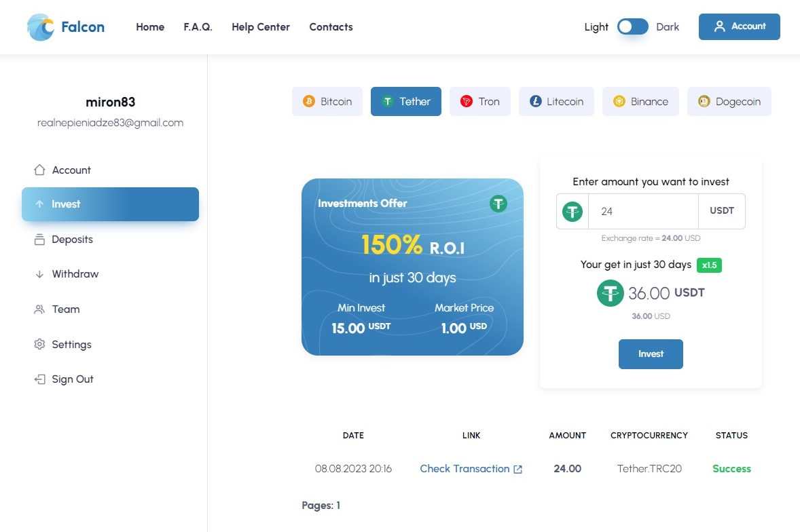Open the Contacts page

(331, 27)
